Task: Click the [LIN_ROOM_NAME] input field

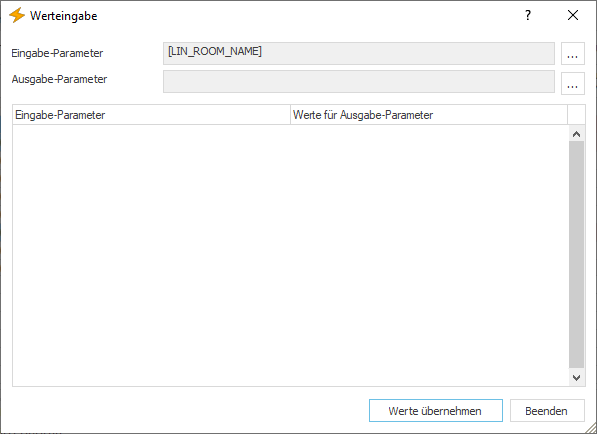Action: [x=359, y=53]
